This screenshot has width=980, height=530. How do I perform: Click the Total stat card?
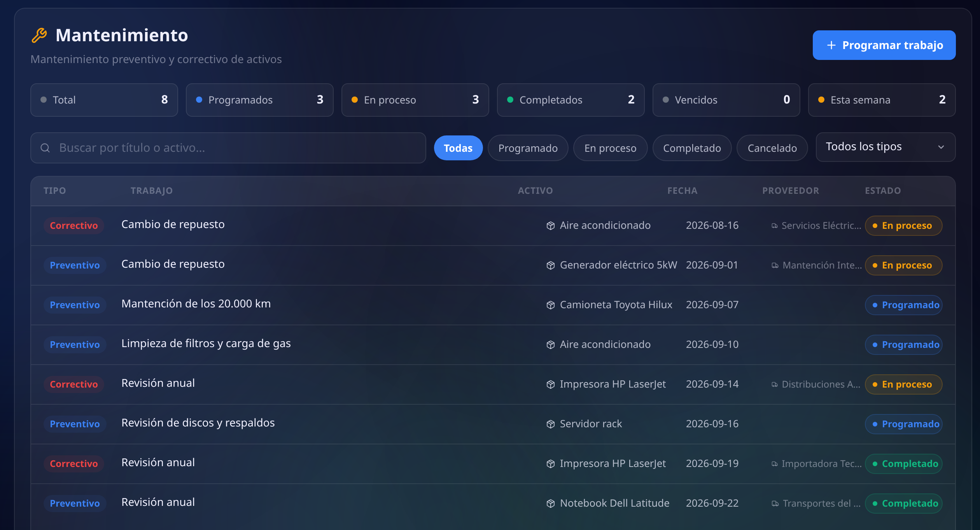coord(104,100)
